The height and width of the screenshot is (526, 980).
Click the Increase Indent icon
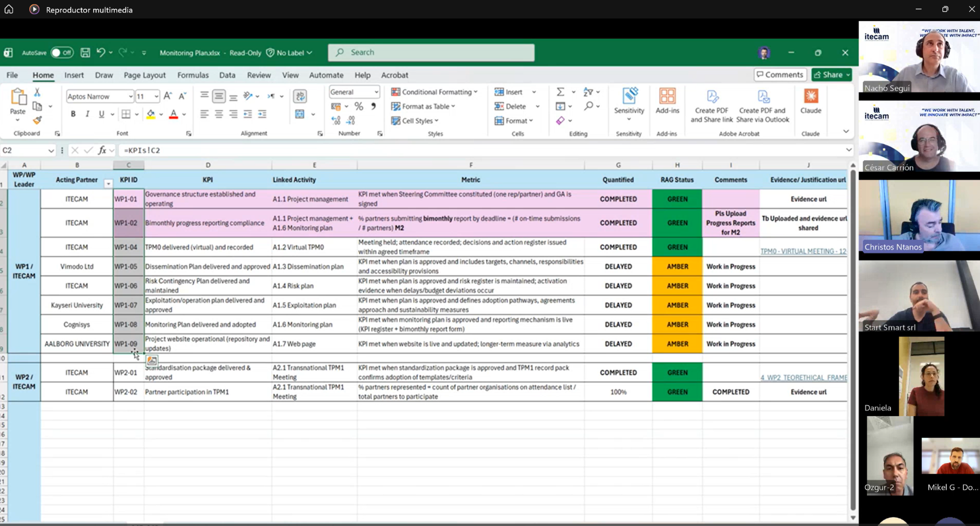click(x=262, y=114)
